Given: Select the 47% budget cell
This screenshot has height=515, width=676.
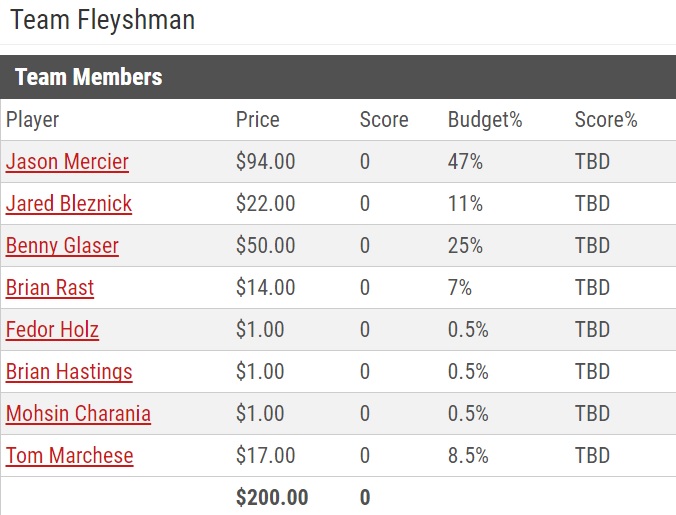Looking at the screenshot, I should 465,162.
